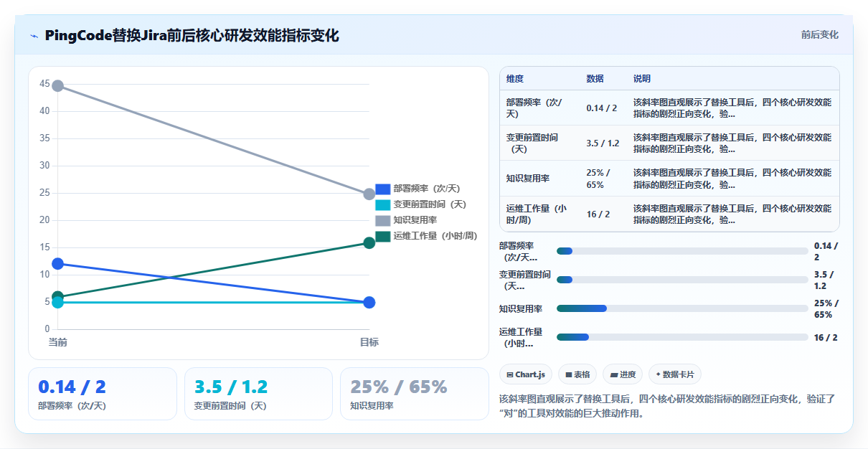Click the lightning icon beside the PingCode title

(x=34, y=36)
